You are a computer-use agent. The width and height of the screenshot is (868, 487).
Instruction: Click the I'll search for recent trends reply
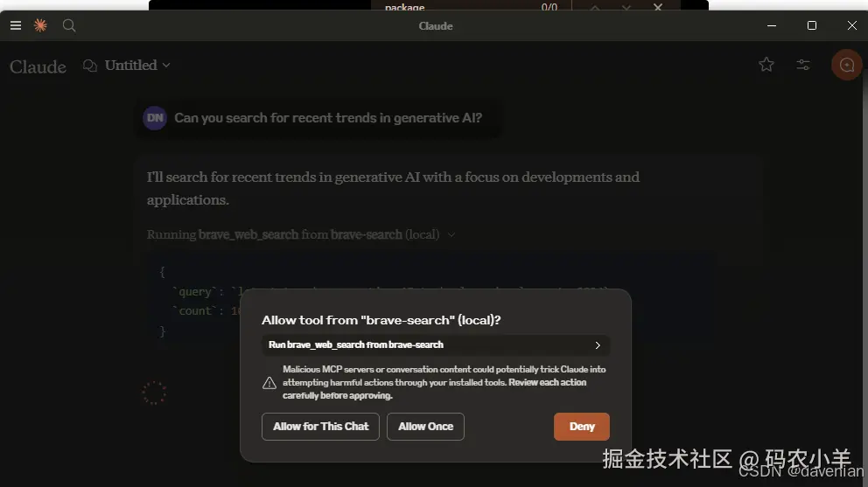coord(393,188)
